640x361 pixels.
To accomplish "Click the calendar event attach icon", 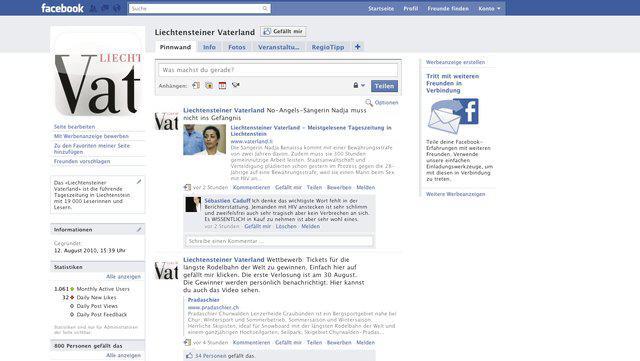I will [222, 85].
